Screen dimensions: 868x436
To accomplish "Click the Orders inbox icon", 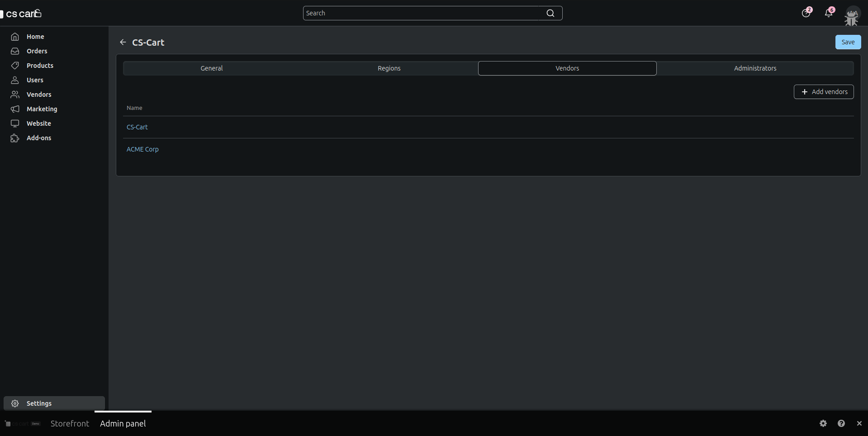I will point(15,51).
